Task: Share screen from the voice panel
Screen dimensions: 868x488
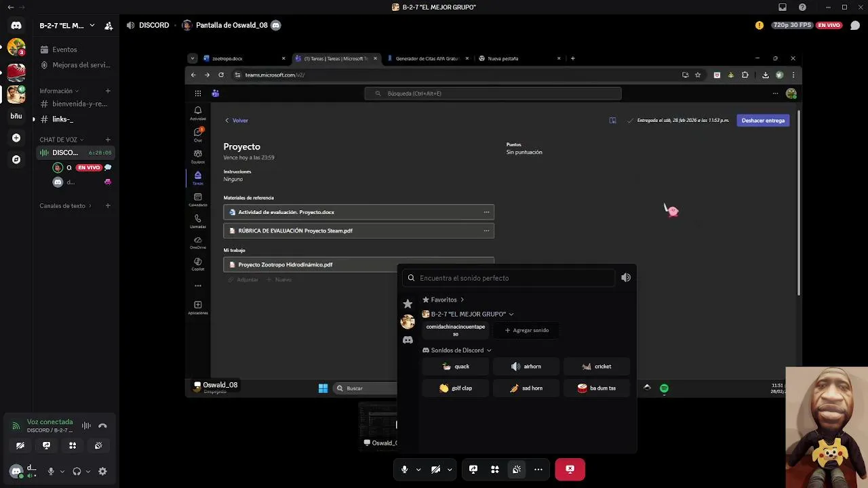Action: (46, 445)
